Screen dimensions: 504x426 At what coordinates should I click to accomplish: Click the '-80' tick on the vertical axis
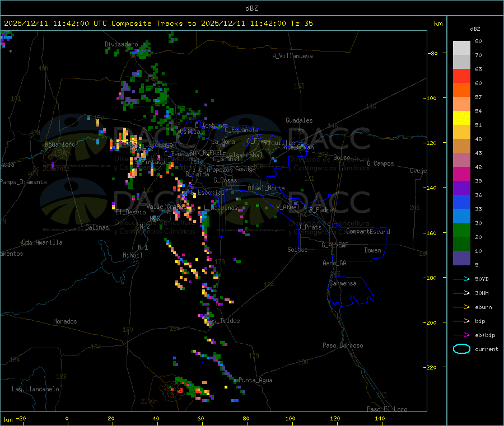432,53
